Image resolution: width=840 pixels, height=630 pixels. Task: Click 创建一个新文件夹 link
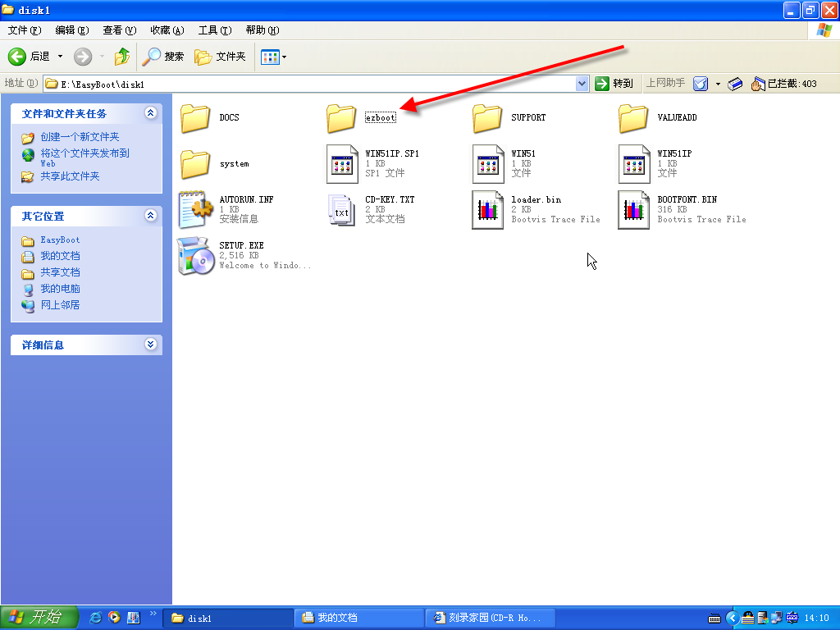[80, 137]
